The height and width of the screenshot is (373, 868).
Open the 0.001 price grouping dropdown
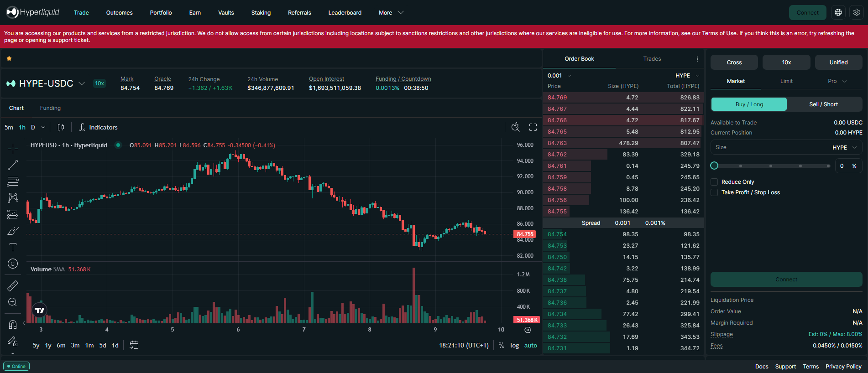click(x=559, y=76)
